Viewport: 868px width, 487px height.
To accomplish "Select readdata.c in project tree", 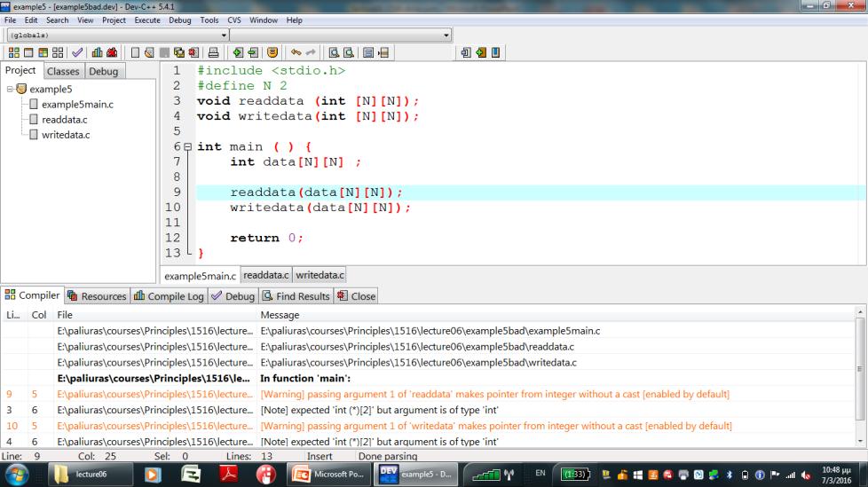I will pyautogui.click(x=64, y=120).
